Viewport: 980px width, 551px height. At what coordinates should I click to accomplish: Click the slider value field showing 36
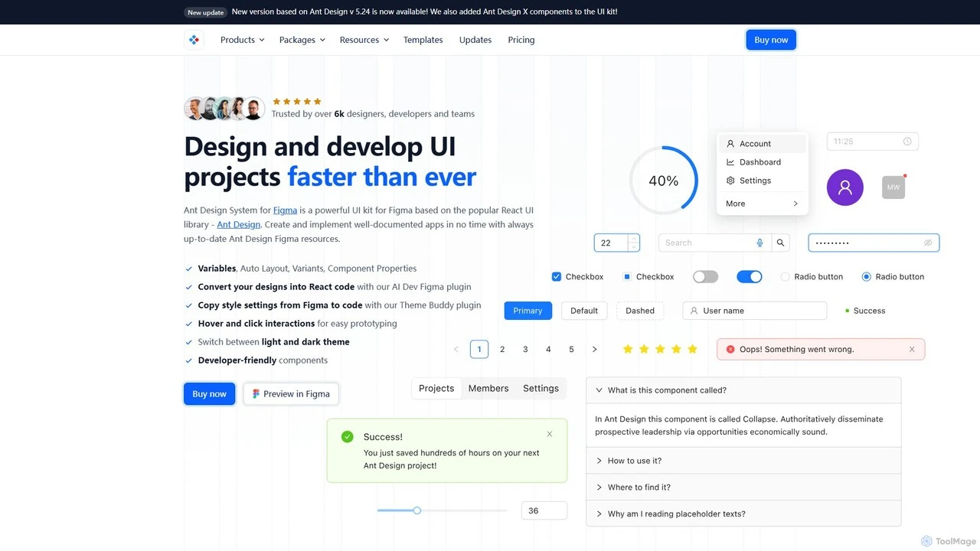[x=544, y=510]
